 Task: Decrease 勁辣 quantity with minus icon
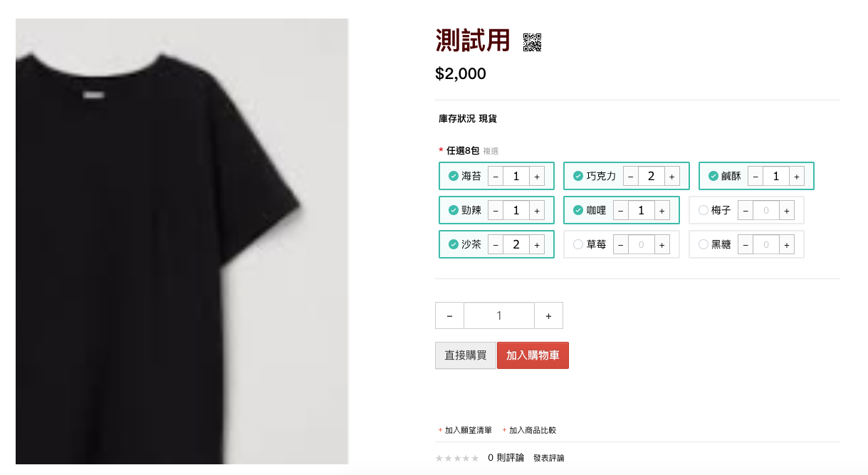coord(496,210)
